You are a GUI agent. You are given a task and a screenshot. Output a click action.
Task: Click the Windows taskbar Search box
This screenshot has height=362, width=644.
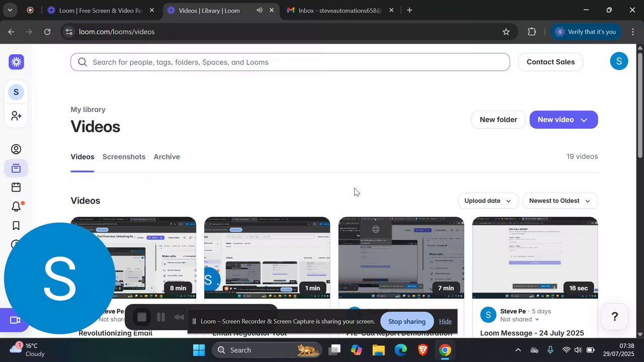267,350
